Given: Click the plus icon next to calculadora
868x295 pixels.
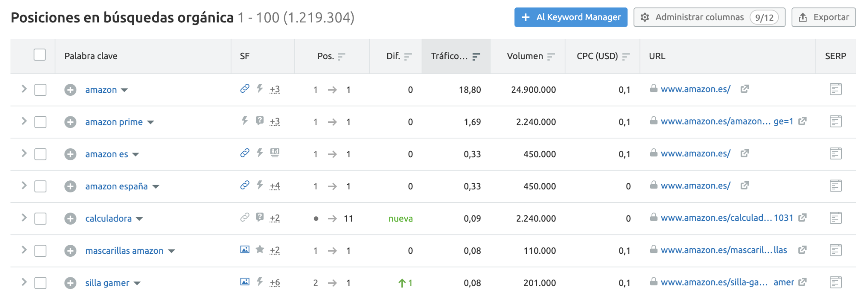Looking at the screenshot, I should click(x=70, y=219).
